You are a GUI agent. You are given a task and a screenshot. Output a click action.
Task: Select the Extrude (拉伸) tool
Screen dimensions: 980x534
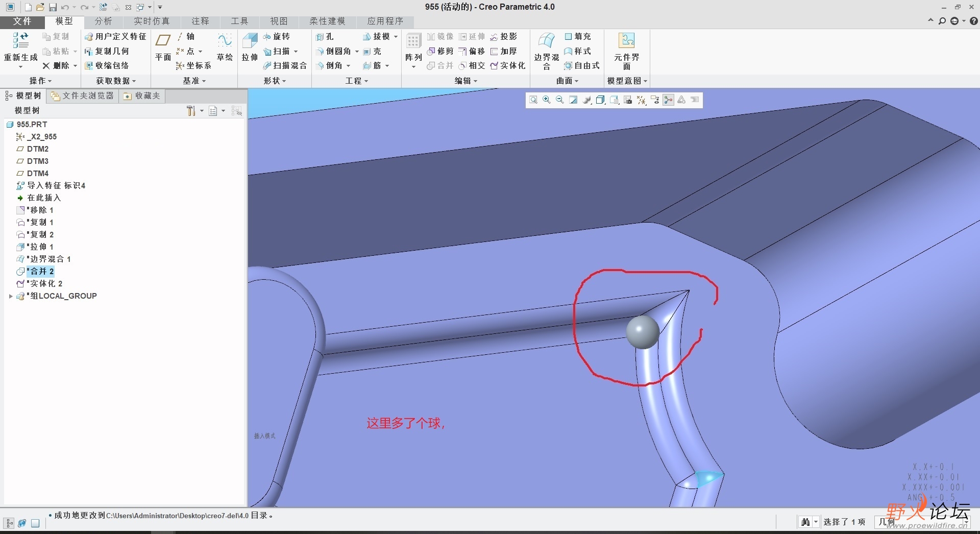[x=250, y=47]
